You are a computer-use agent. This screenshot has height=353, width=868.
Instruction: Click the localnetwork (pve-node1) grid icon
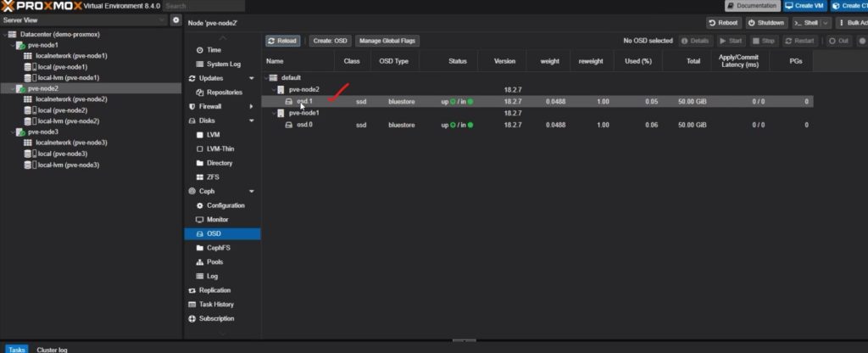tap(28, 56)
